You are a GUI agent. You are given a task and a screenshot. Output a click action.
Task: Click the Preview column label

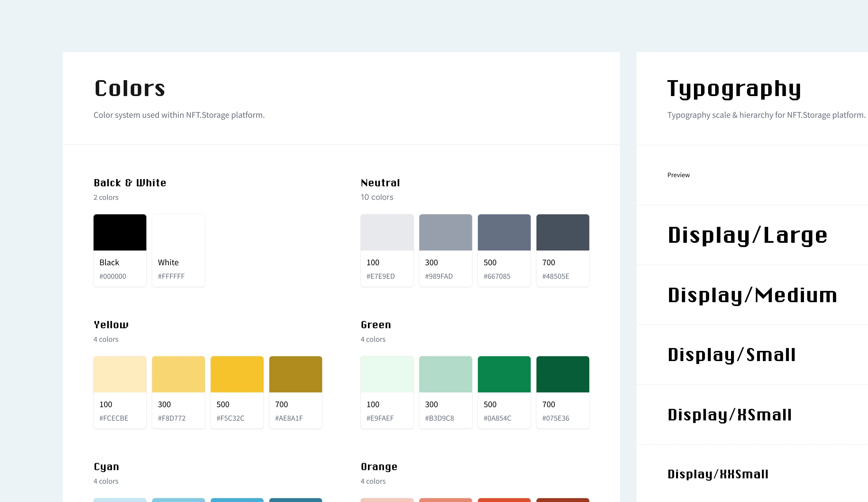tap(678, 175)
